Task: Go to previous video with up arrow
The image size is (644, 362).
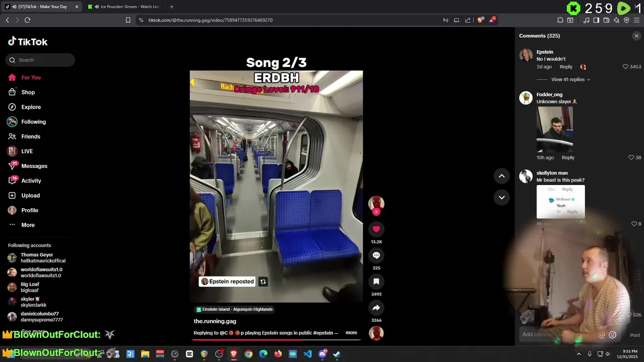Action: point(502,175)
